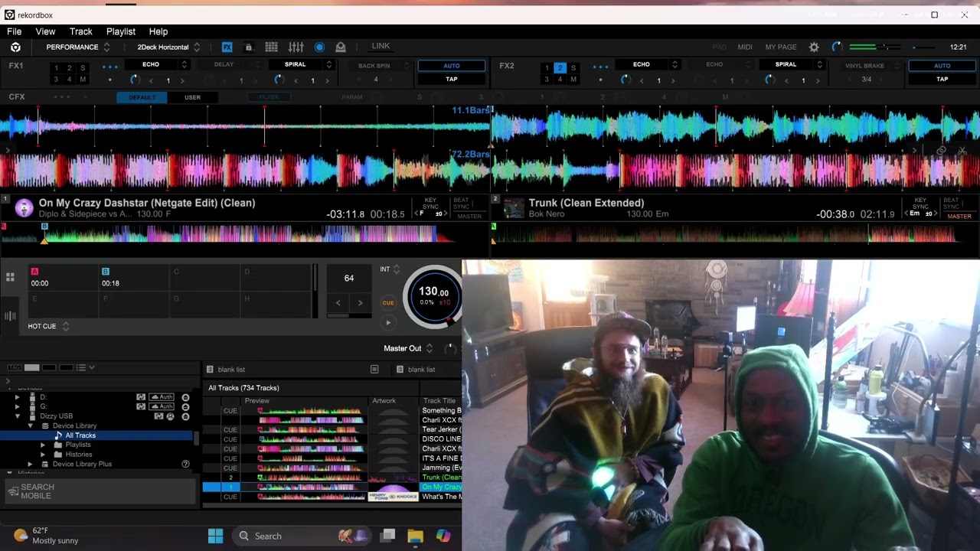Screen dimensions: 980x551
Task: Click the eject icon for drive G:
Action: pyautogui.click(x=185, y=406)
